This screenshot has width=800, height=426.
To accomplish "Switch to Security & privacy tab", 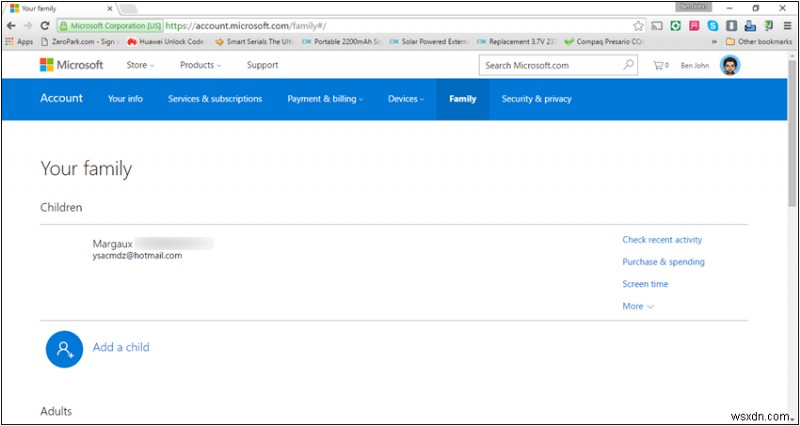I will pyautogui.click(x=536, y=99).
